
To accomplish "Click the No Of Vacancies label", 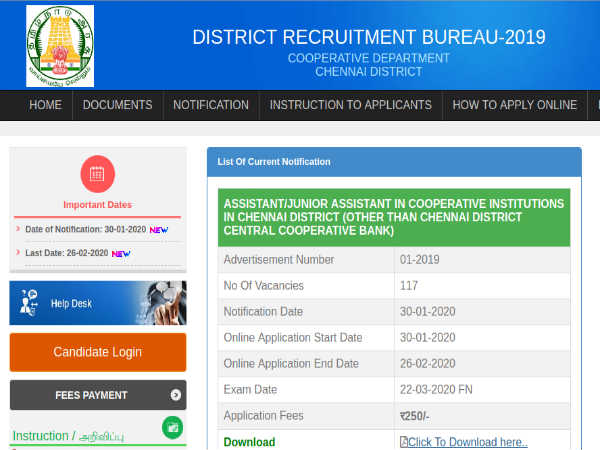I will coord(264,286).
